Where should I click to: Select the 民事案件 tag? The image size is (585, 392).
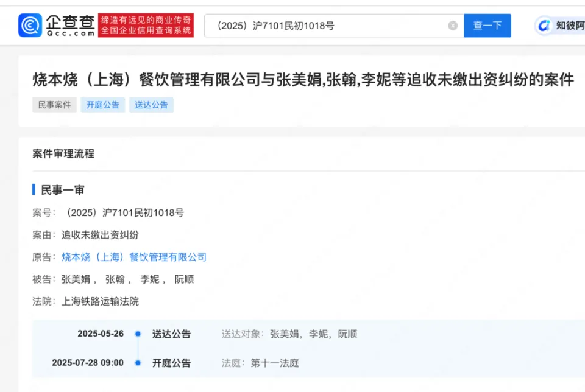54,105
